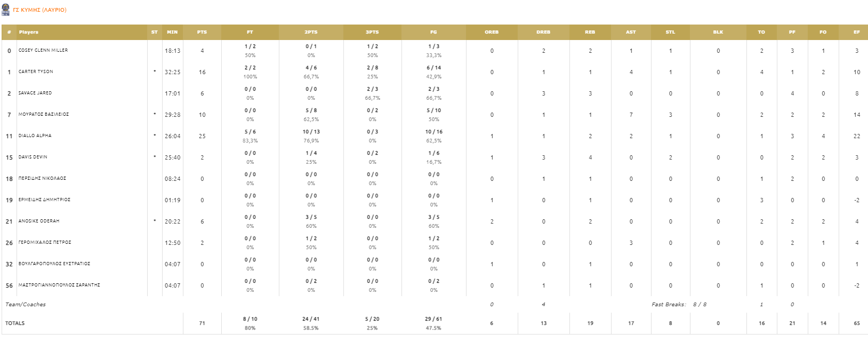Click the ΓΣ ΚΥΜΗΣ team logo icon
Screen dimensions: 868x342
[5, 10]
